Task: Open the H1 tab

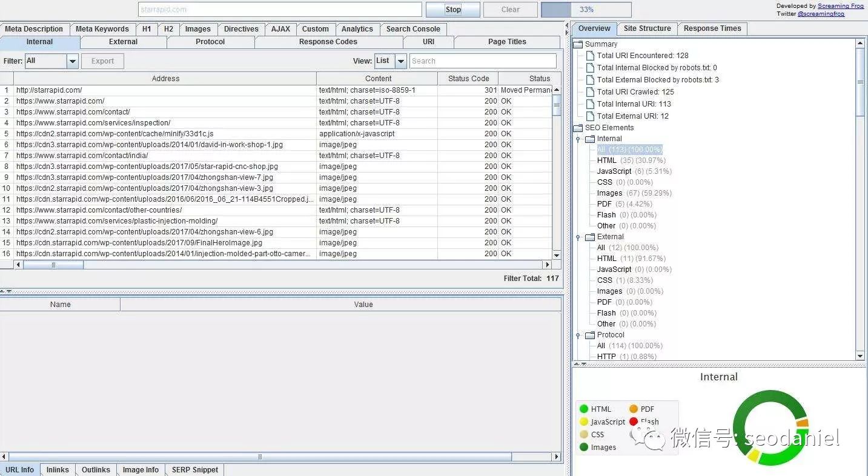Action: [x=147, y=29]
